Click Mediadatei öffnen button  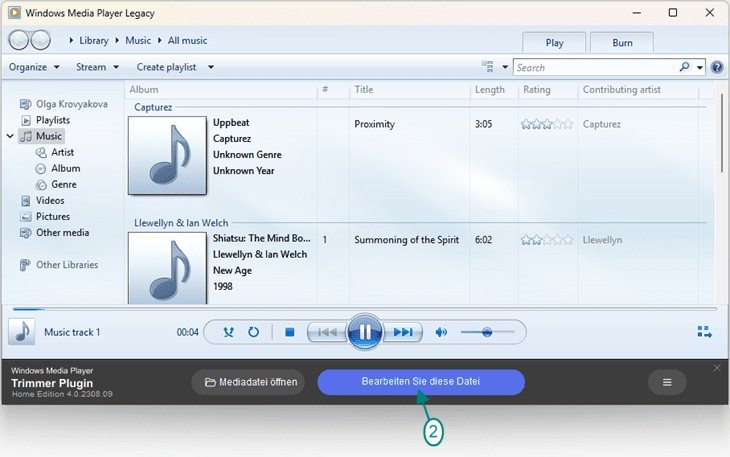(x=248, y=382)
